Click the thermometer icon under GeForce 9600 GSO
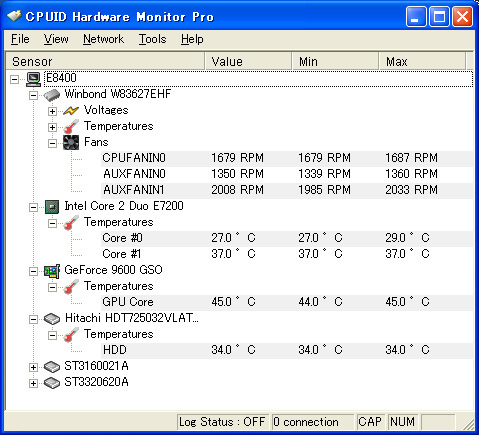 tap(71, 287)
